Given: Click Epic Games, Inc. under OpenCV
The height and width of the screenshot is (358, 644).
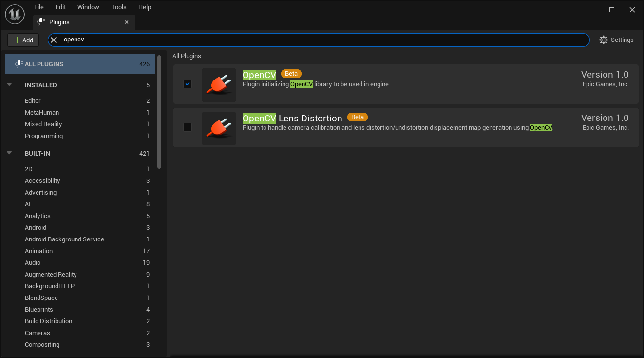Looking at the screenshot, I should pyautogui.click(x=606, y=84).
